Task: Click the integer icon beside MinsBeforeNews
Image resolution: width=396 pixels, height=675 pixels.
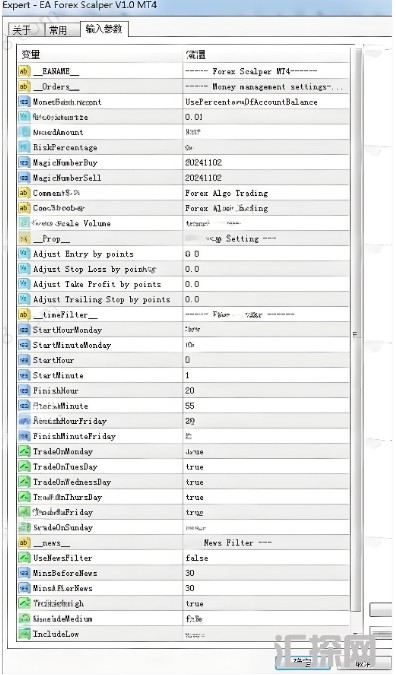Action: pos(24,573)
